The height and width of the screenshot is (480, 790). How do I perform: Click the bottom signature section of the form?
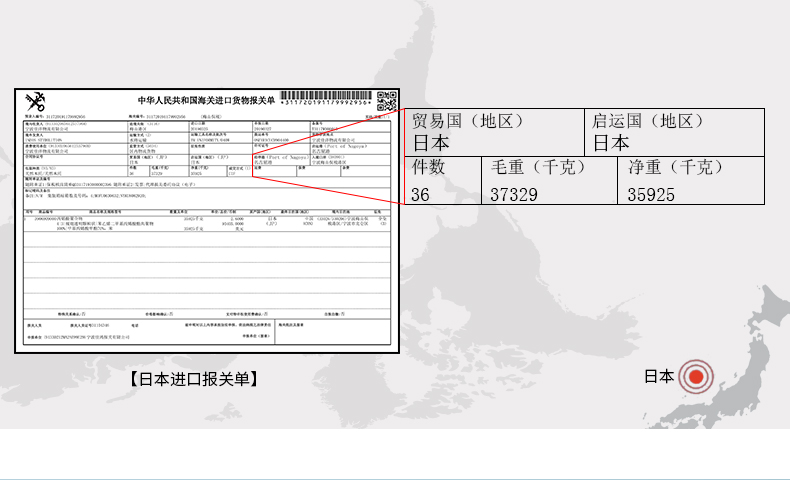pyautogui.click(x=205, y=332)
